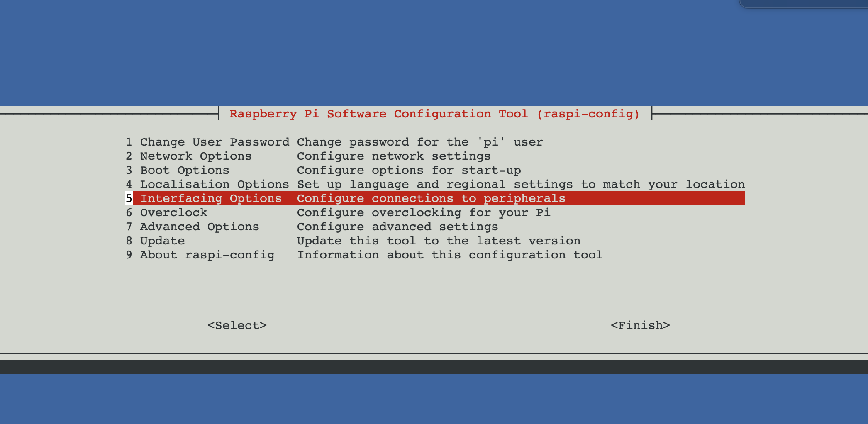Click 'Update this tool to the latest version'
Viewport: 868px width, 424px height.
click(439, 241)
